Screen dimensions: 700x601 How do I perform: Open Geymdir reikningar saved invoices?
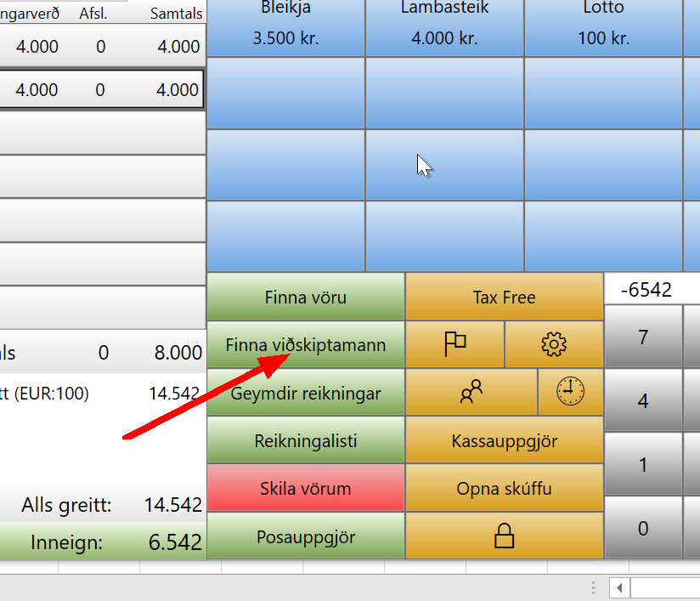306,394
